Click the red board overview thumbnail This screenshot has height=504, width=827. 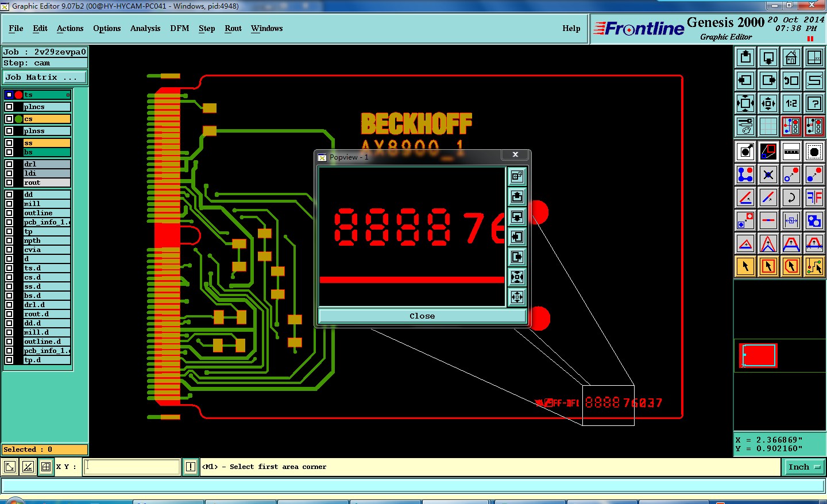click(x=758, y=355)
